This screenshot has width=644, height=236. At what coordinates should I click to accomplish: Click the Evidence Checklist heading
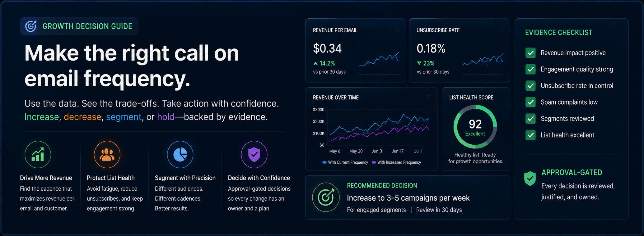[559, 33]
